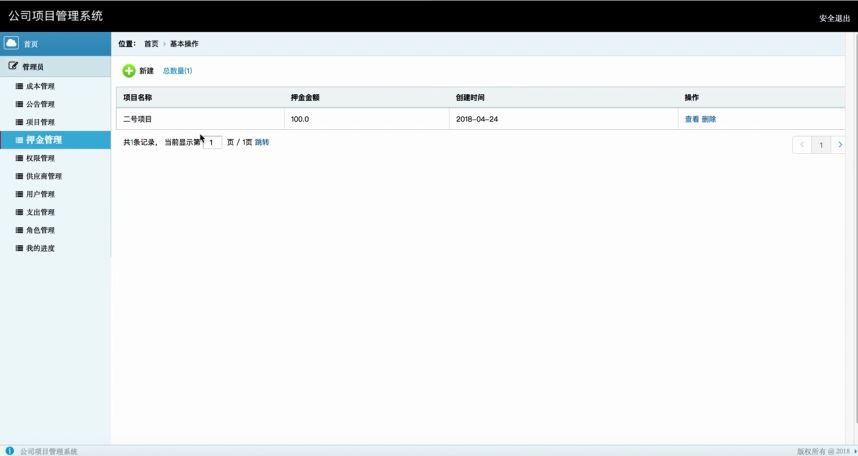Click list icon beside 供应商管理
The image size is (858, 456).
click(x=19, y=176)
